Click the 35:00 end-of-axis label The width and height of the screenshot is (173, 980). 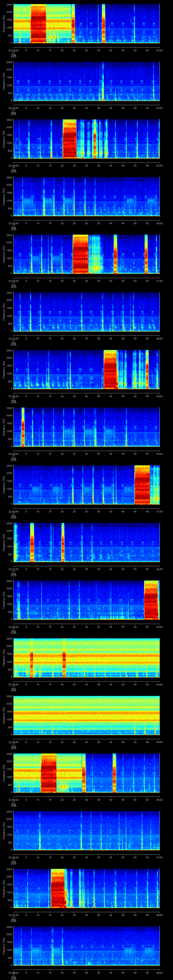coord(159,742)
